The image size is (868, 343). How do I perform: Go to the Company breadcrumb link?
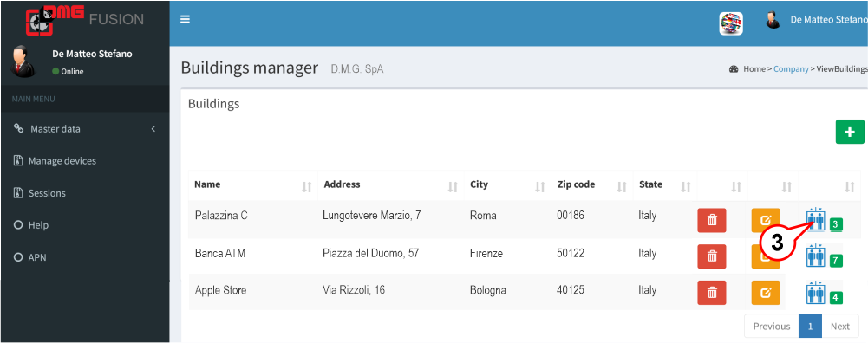tap(791, 69)
